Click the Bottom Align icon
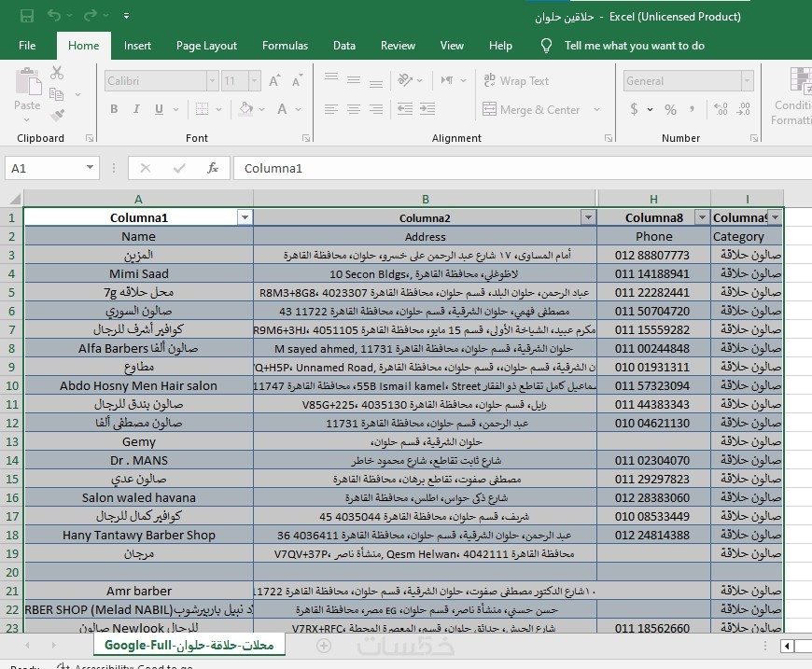Image resolution: width=812 pixels, height=669 pixels. click(x=376, y=83)
